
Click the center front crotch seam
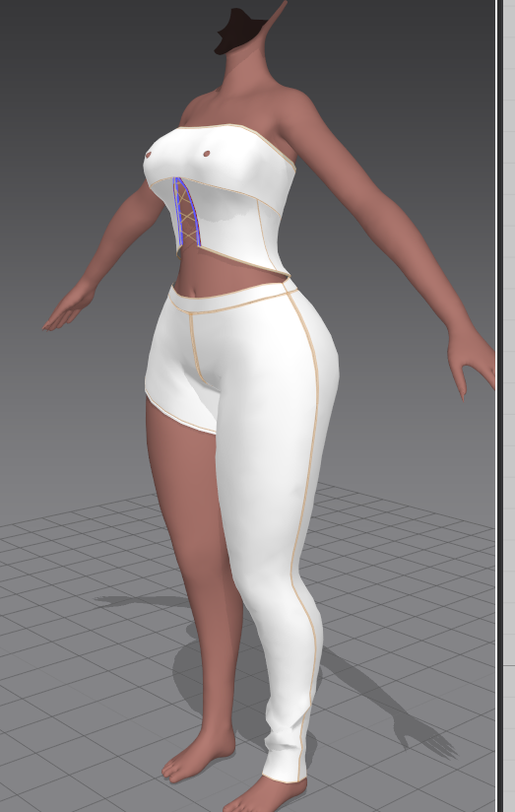coord(196,350)
